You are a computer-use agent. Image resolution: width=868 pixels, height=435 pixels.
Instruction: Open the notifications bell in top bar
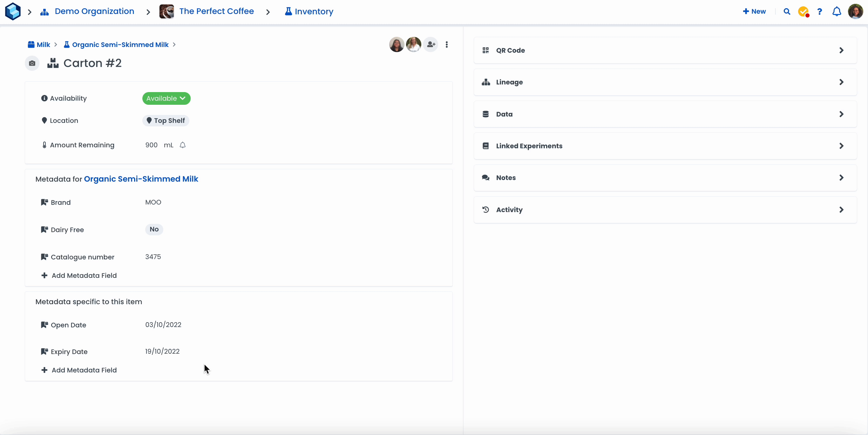point(836,11)
